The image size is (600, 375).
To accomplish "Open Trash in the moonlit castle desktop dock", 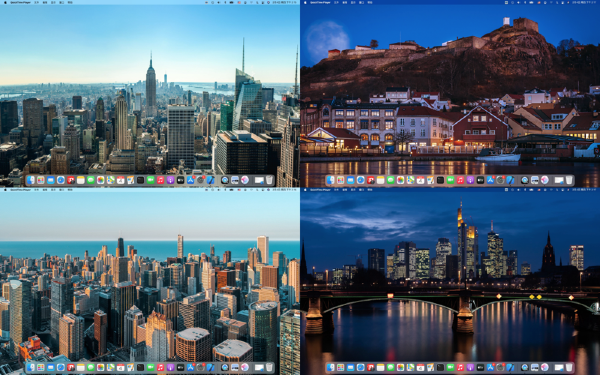I will pos(569,180).
